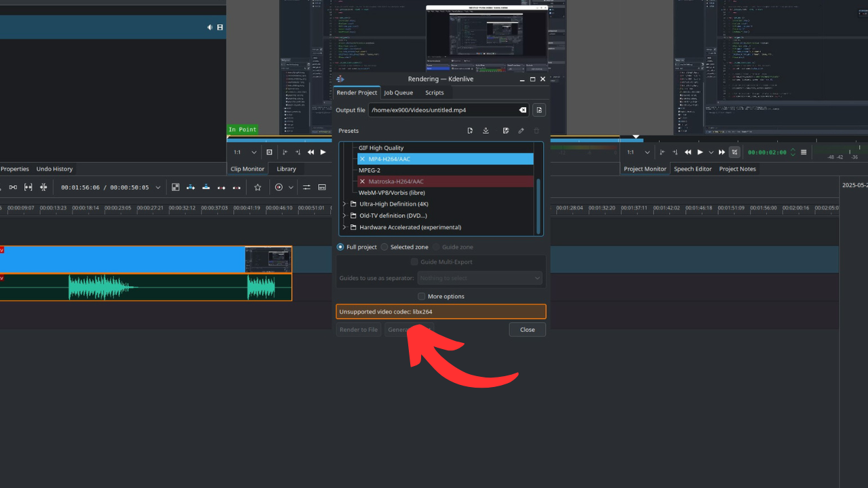Click the download render presets icon
Viewport: 868px width, 488px height.
coord(486,131)
